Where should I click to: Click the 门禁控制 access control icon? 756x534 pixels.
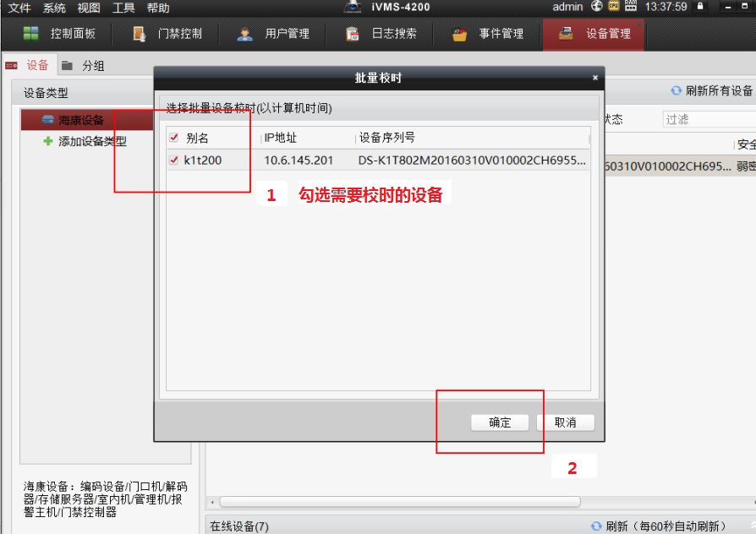click(x=140, y=34)
